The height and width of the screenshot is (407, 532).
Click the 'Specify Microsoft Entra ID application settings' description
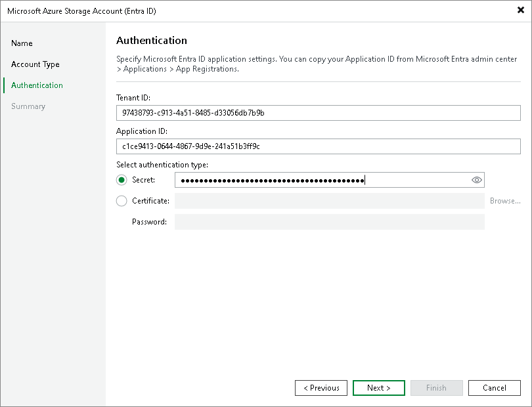click(x=317, y=64)
